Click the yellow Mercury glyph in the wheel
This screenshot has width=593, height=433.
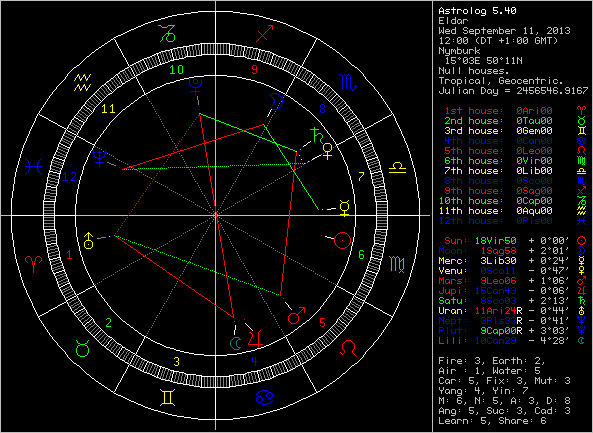tap(345, 209)
